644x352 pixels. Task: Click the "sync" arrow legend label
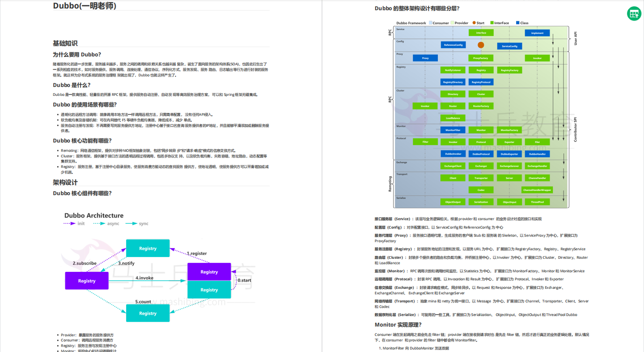click(x=144, y=223)
